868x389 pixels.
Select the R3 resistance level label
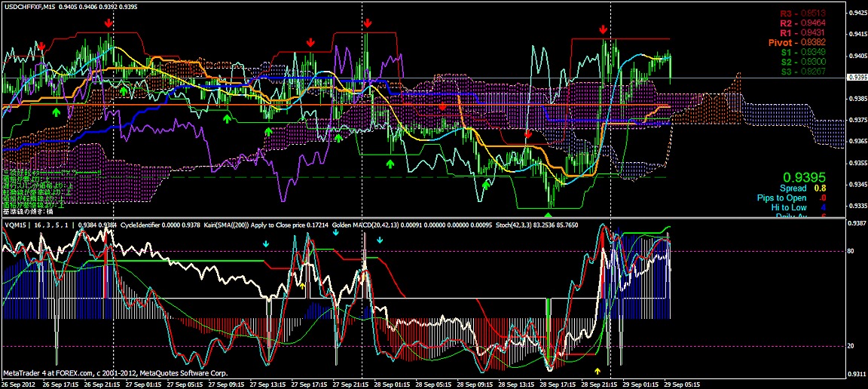click(x=802, y=14)
